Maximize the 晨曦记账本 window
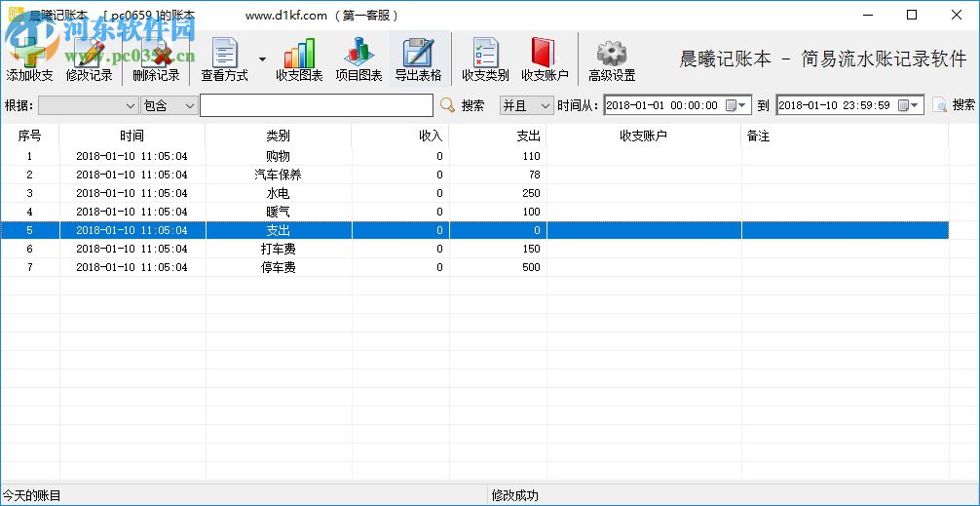 [x=912, y=15]
